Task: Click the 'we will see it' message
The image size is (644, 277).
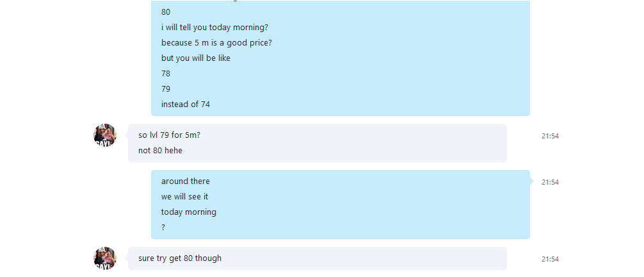Action: [x=184, y=197]
